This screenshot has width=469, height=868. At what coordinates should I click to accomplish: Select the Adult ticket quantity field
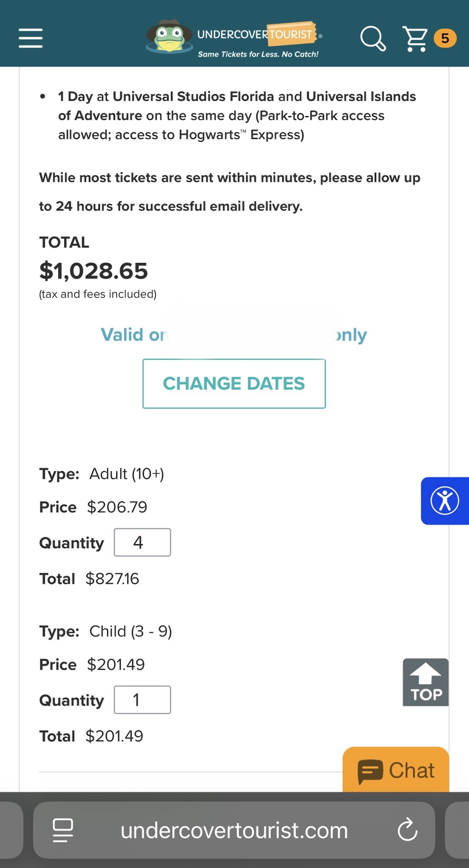[x=142, y=542]
